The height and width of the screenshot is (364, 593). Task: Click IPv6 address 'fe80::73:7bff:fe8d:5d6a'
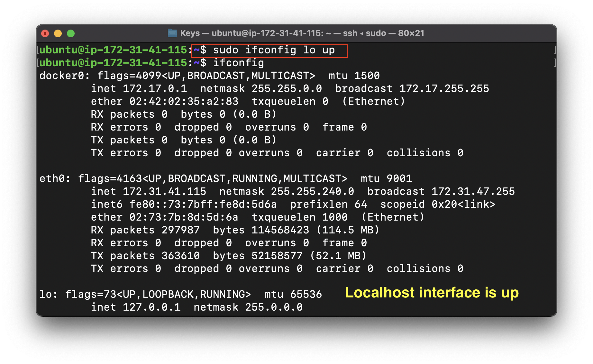tap(203, 205)
